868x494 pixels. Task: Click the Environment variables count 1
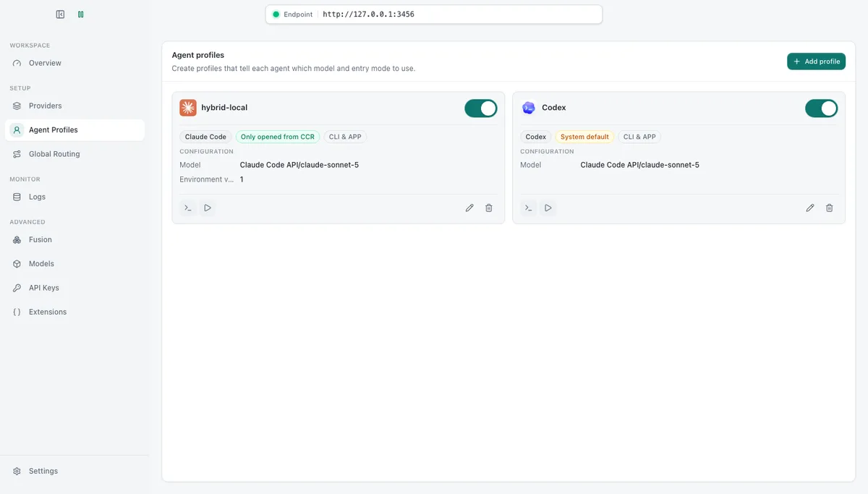click(242, 179)
